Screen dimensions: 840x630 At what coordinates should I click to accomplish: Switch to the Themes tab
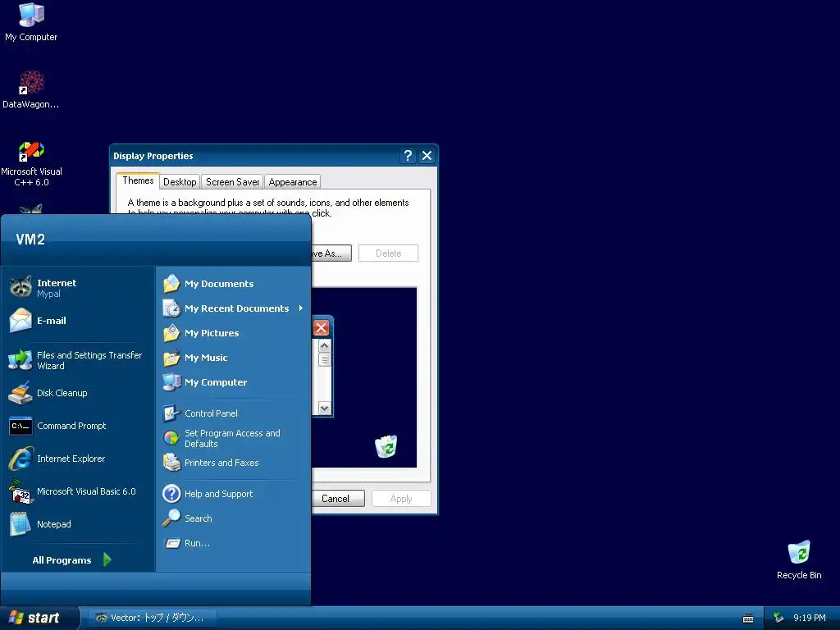coord(138,180)
